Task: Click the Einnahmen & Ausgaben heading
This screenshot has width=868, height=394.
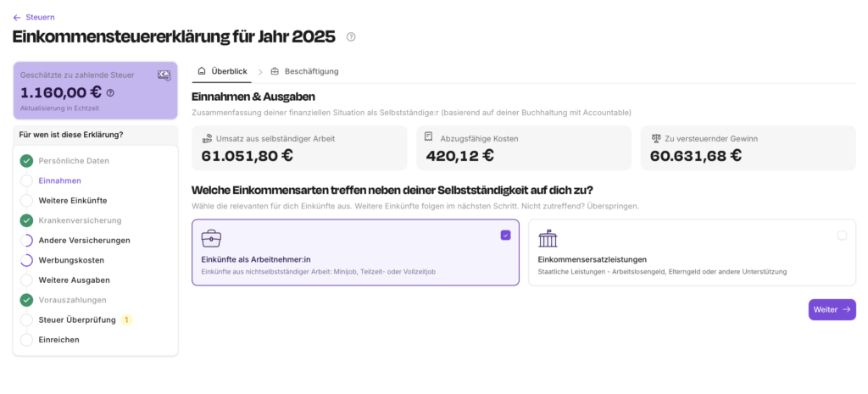Action: [x=253, y=97]
